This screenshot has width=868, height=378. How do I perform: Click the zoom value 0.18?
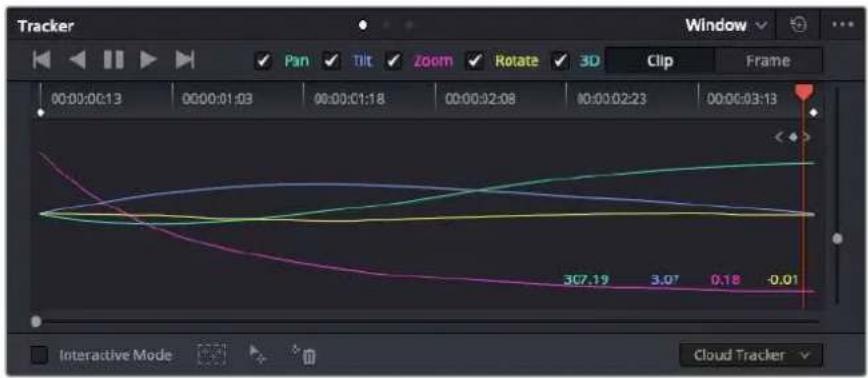725,279
